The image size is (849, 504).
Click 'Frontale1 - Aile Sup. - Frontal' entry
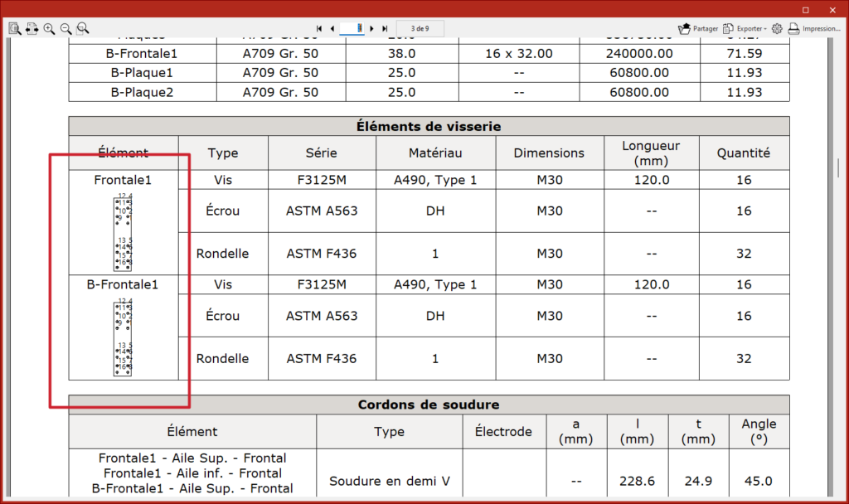coord(192,458)
